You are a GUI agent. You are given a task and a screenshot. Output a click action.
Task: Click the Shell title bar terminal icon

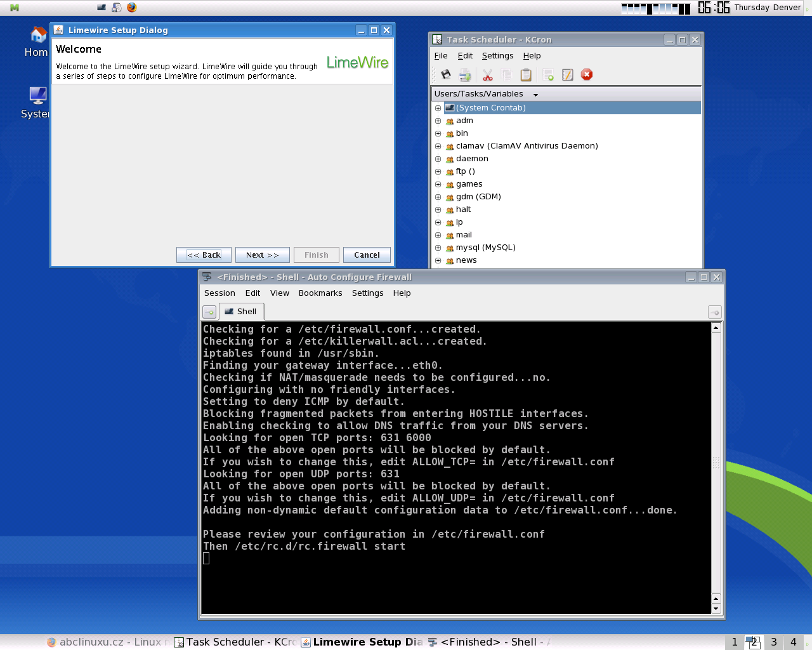[207, 277]
